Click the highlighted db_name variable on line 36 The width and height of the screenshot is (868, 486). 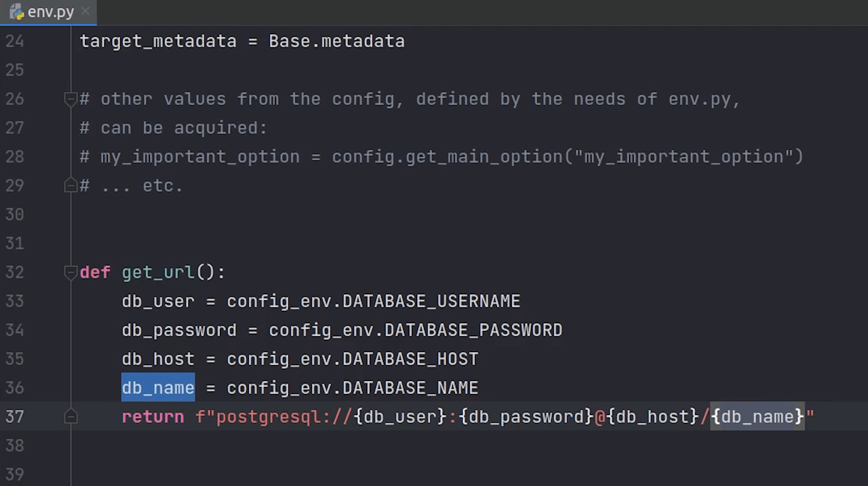158,388
